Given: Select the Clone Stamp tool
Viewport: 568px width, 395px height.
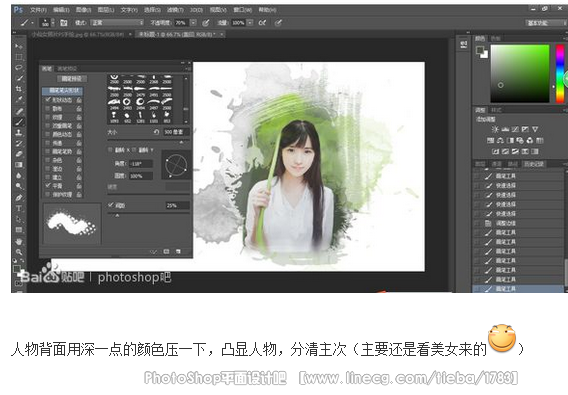Looking at the screenshot, I should click(18, 132).
